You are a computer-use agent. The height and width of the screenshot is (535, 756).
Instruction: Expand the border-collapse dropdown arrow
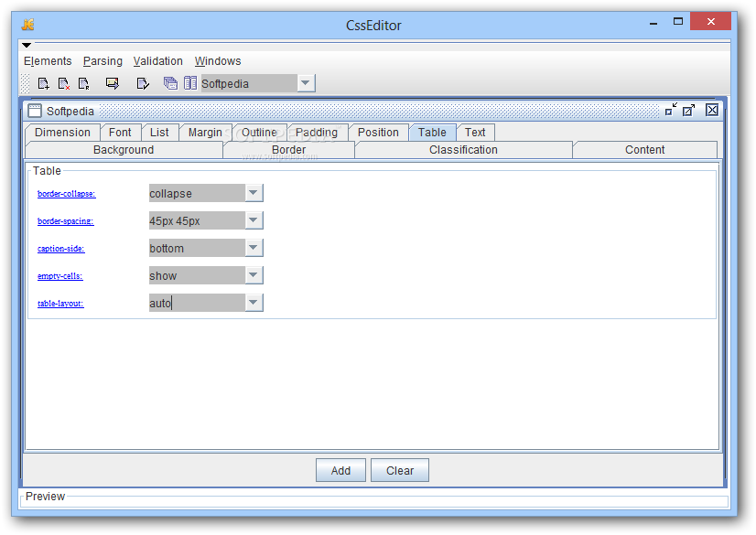(254, 193)
